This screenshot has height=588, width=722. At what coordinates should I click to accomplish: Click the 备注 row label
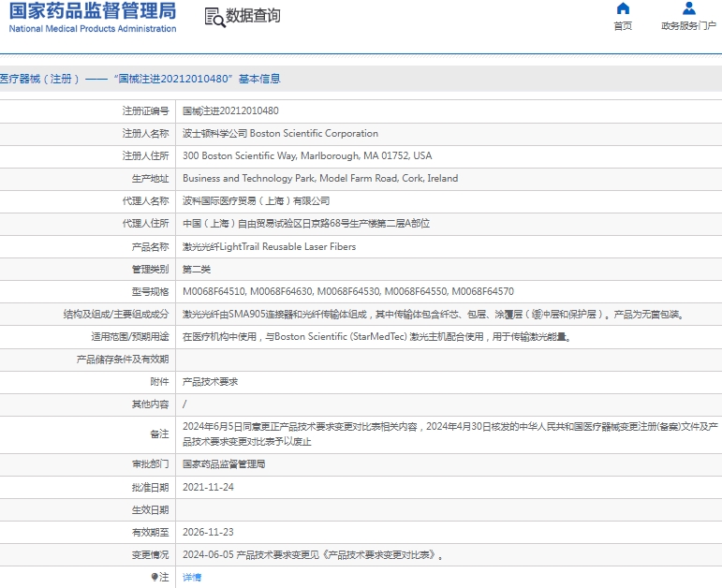(x=159, y=434)
